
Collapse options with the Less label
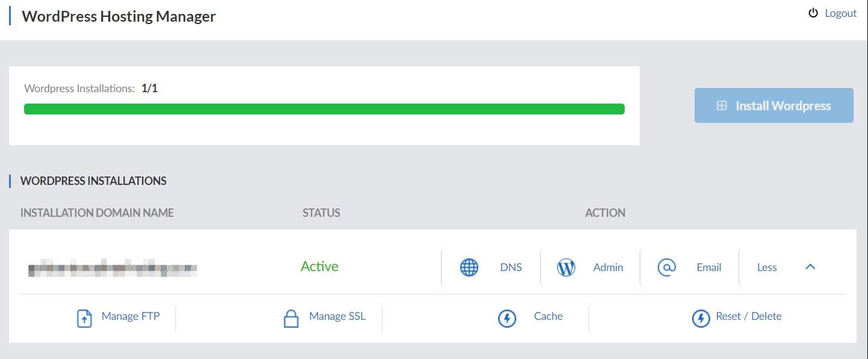[x=767, y=267]
